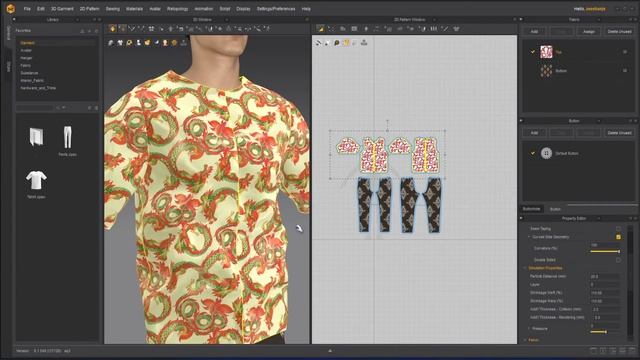Open the 3D Window title dropdown
Screen dimensions: 640x360
tap(227, 19)
